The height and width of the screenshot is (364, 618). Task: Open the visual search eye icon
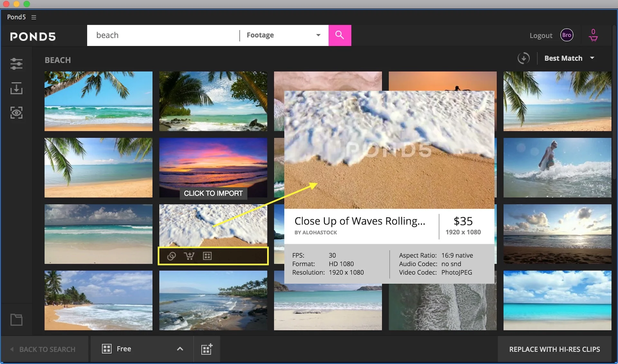(16, 113)
